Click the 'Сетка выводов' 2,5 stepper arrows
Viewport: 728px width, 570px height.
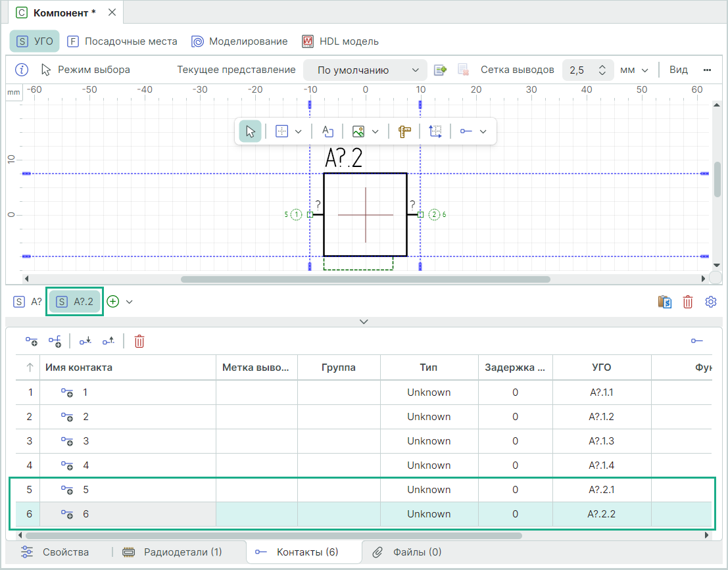click(x=602, y=70)
